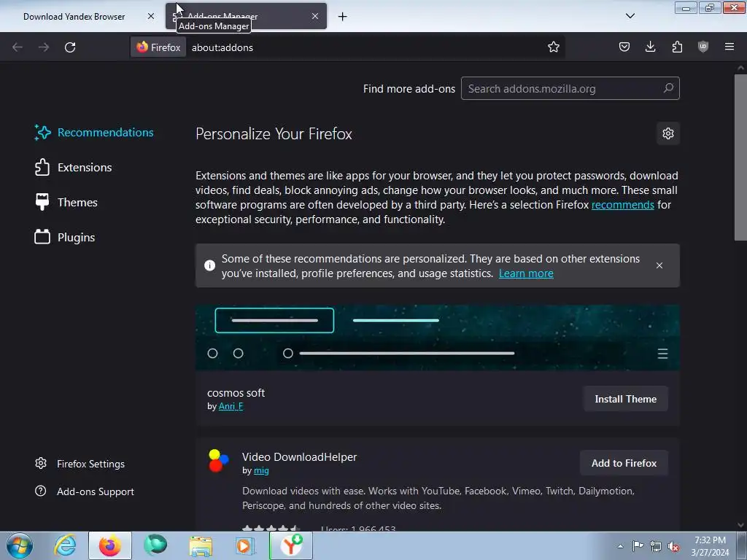The width and height of the screenshot is (747, 560).
Task: Open the Downloads panel icon
Action: [650, 47]
